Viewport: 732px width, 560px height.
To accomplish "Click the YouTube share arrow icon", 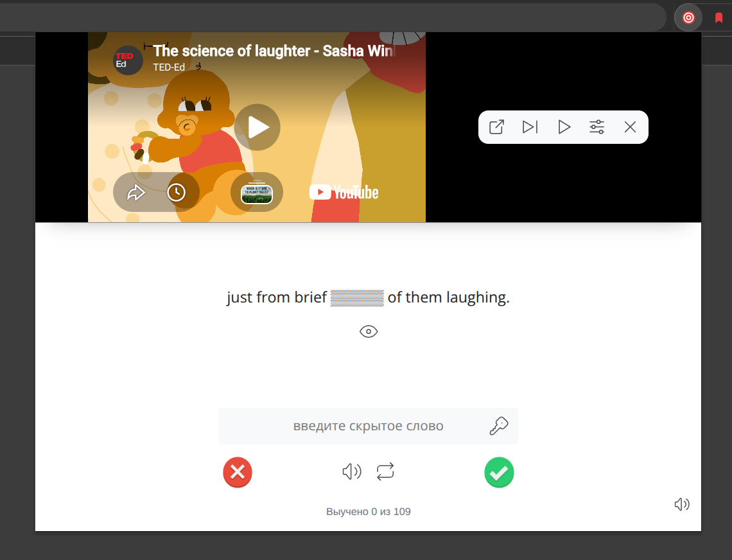I will click(136, 193).
